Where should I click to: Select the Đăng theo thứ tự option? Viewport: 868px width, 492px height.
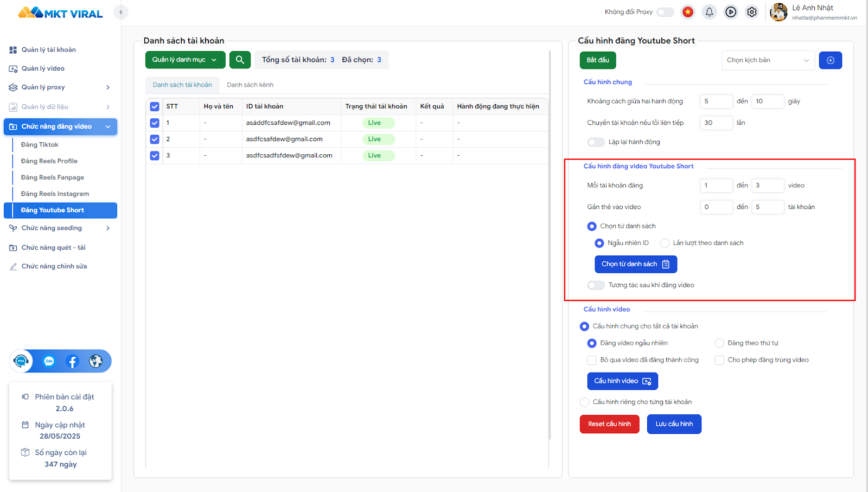coord(719,343)
